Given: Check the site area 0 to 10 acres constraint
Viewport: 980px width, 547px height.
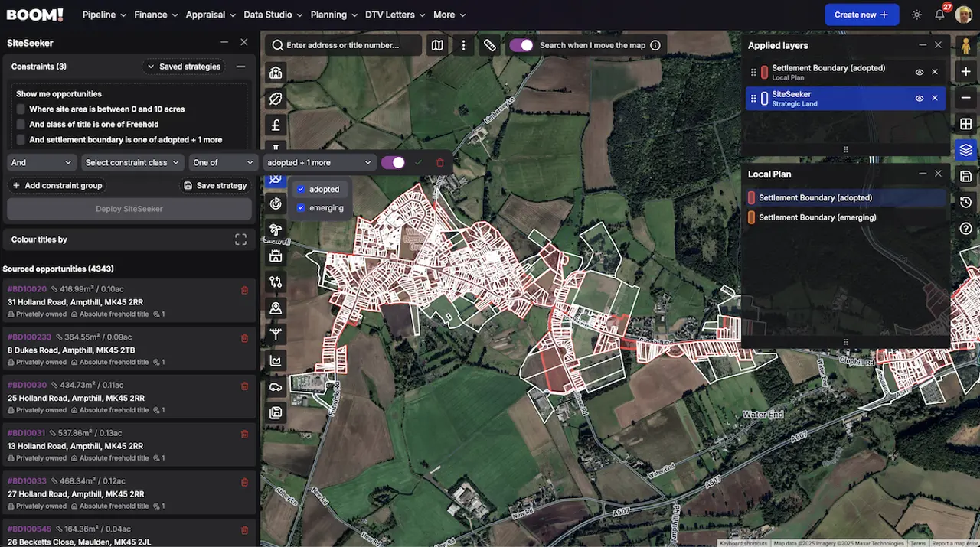Looking at the screenshot, I should point(21,109).
